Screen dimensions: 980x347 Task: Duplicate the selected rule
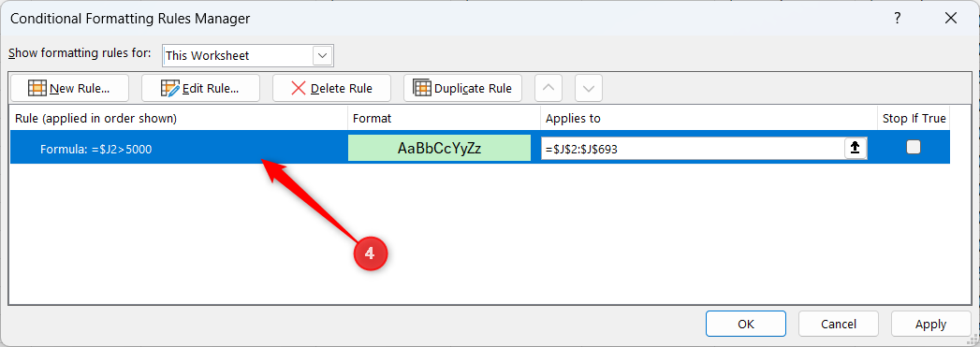[463, 88]
